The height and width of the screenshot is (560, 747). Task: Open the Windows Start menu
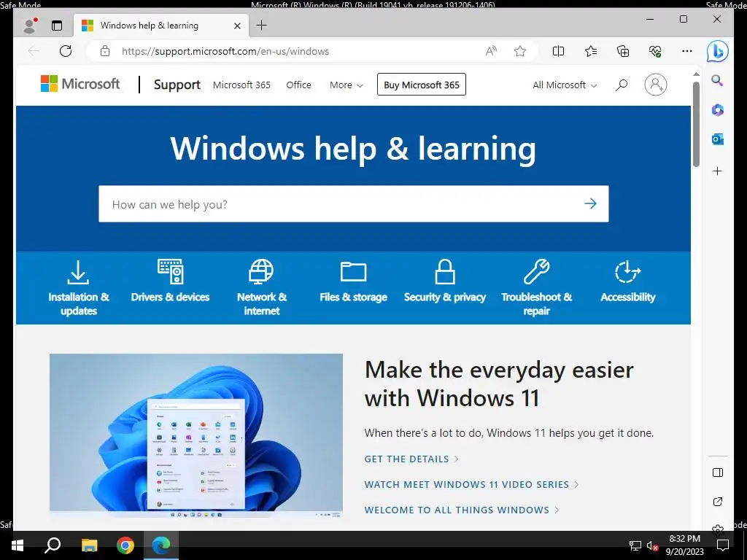[18, 545]
